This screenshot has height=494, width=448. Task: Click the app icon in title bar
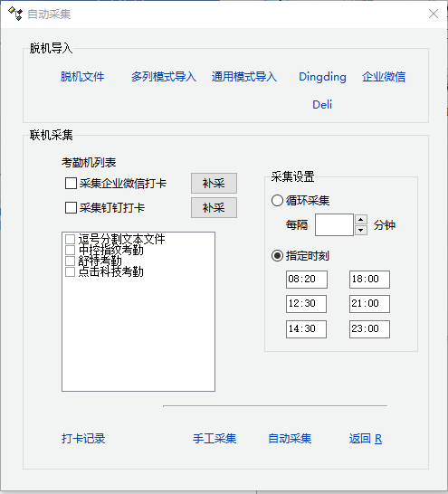tap(15, 14)
